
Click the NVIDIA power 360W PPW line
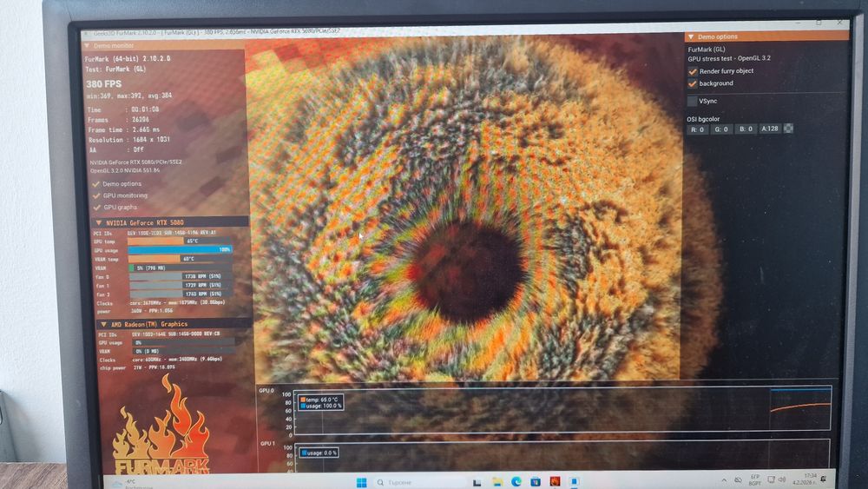coord(135,311)
